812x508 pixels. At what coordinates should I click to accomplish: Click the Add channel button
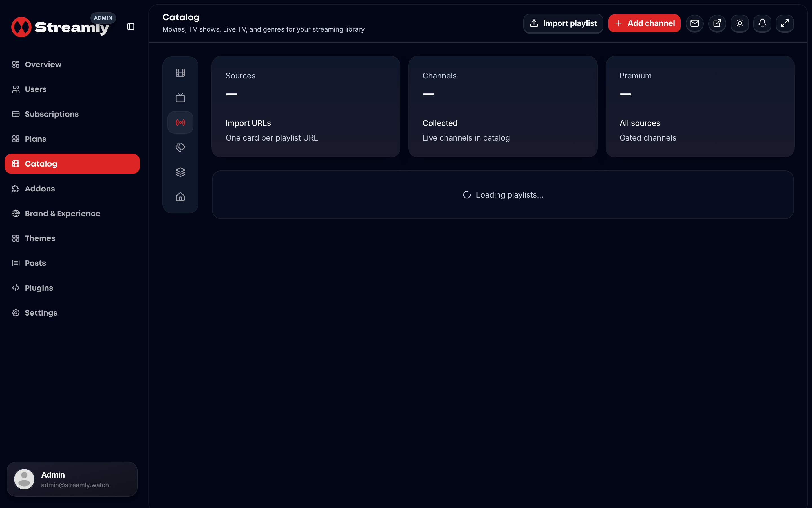point(644,23)
